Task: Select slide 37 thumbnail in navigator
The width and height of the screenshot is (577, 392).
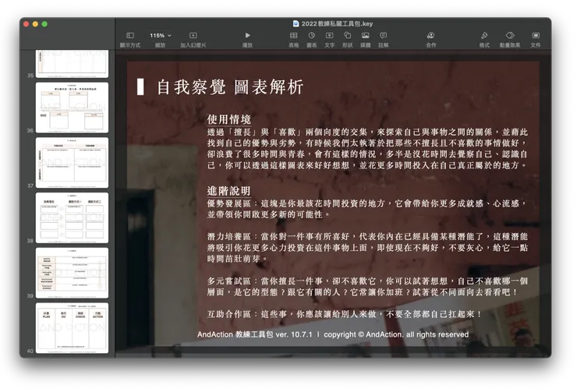Action: (x=72, y=163)
